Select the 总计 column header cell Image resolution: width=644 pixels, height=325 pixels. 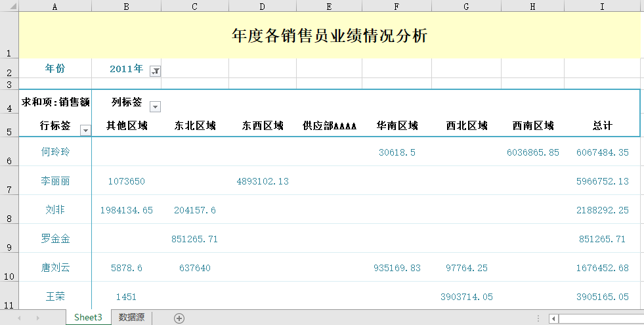[602, 126]
